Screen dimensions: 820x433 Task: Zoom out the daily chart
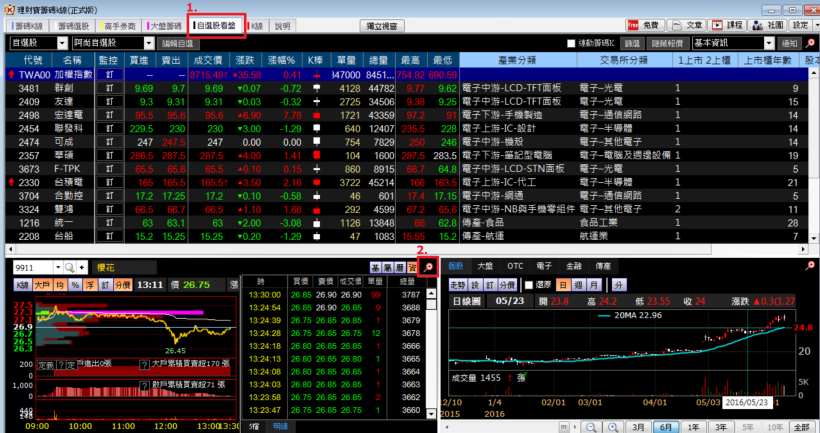point(591,426)
